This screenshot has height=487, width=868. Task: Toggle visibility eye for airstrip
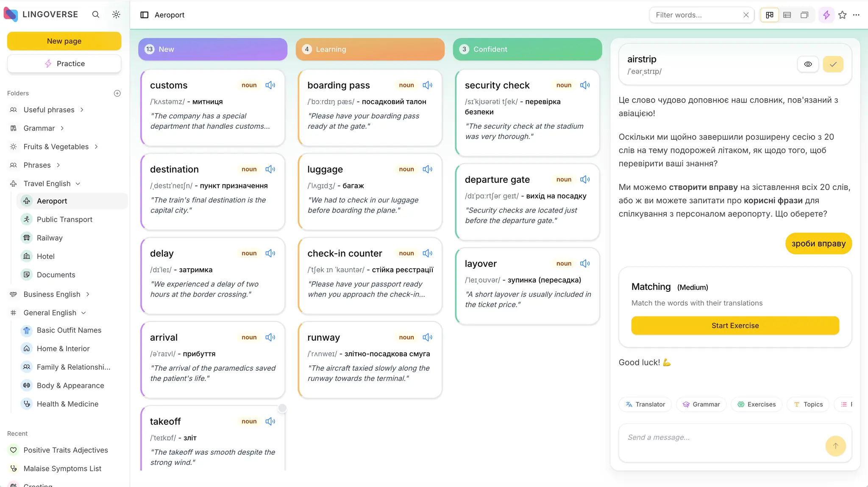[x=808, y=64]
